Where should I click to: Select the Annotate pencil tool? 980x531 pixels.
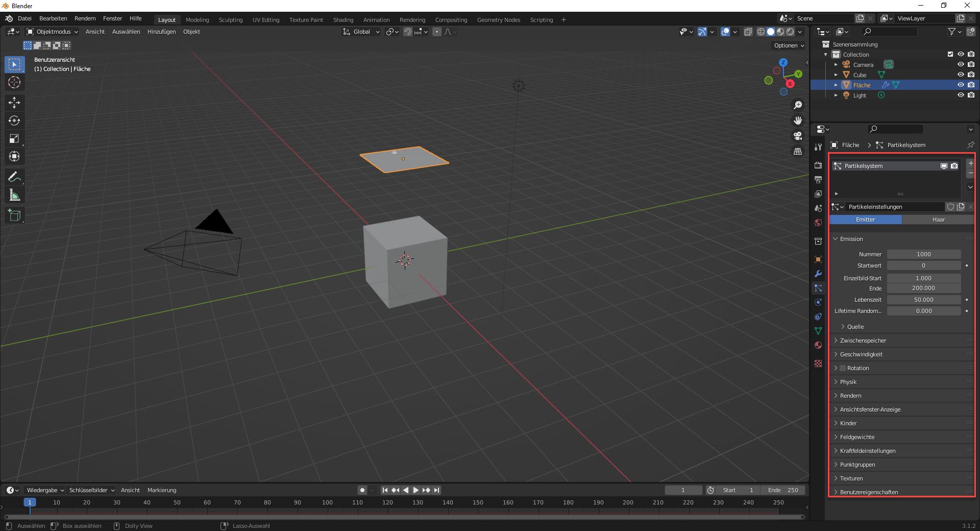[x=14, y=177]
